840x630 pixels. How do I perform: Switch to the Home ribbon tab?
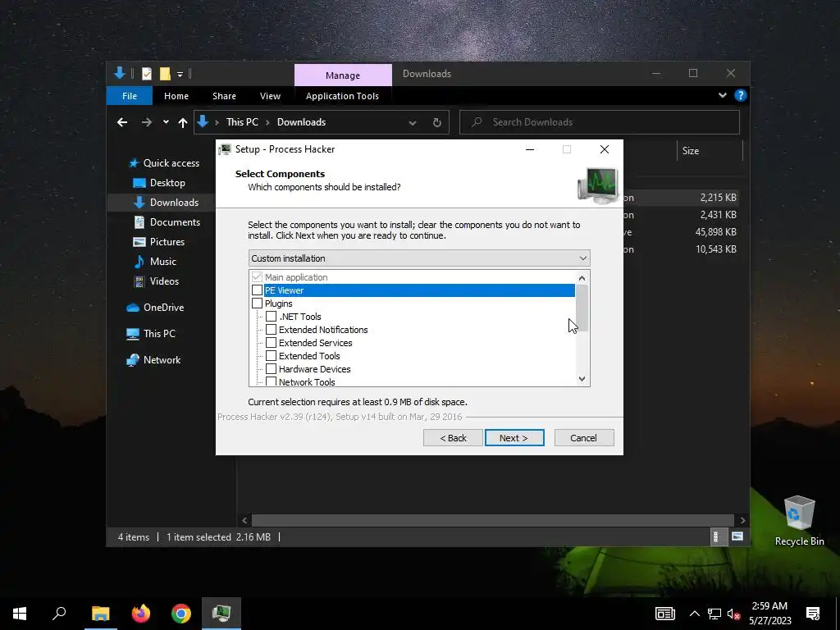(x=176, y=96)
